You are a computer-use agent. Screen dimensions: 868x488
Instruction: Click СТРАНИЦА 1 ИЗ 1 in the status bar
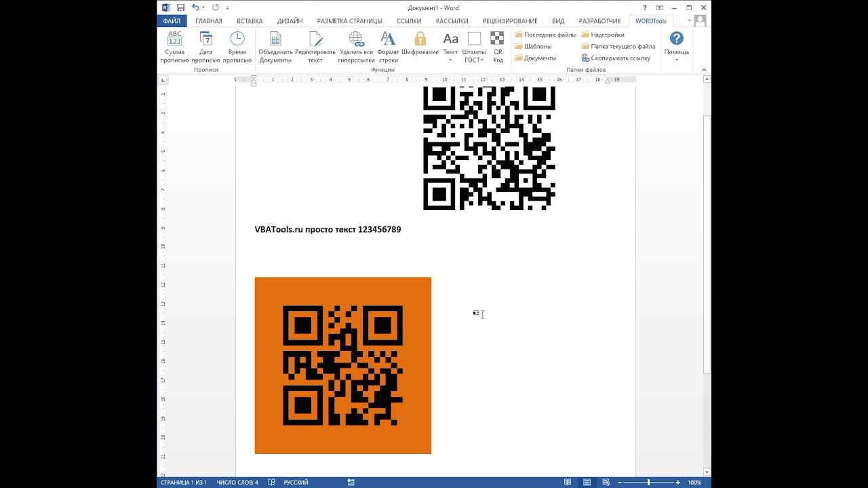(184, 483)
